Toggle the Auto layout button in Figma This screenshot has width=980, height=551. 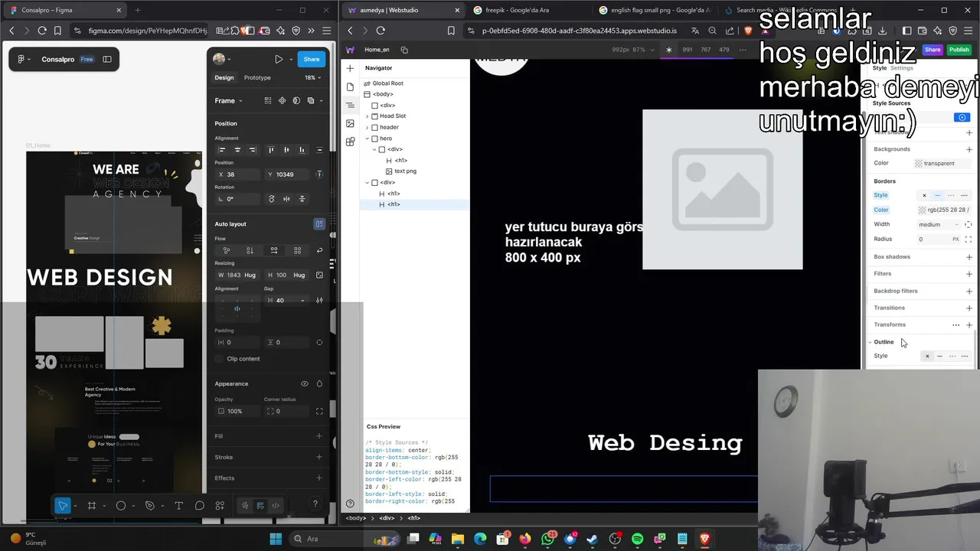319,224
